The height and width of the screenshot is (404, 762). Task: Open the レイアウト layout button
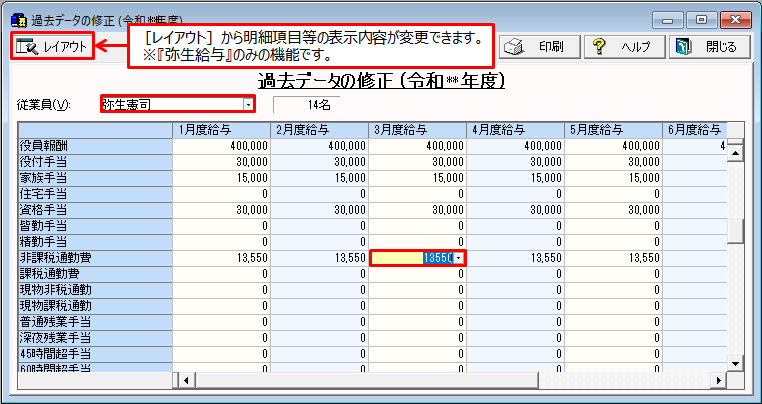pyautogui.click(x=53, y=46)
